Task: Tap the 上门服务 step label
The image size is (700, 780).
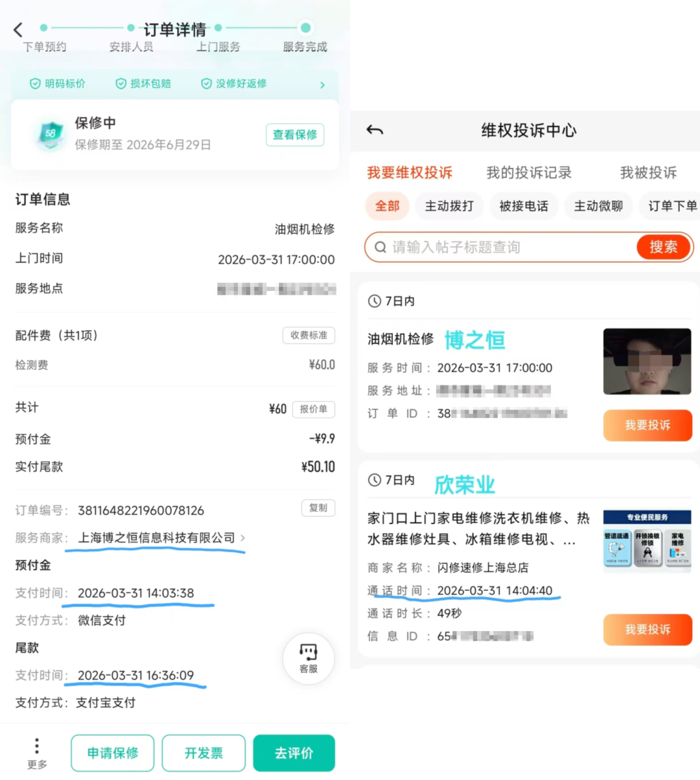Action: (218, 47)
